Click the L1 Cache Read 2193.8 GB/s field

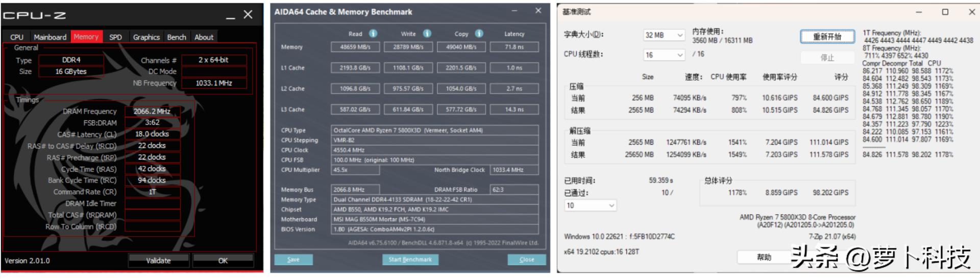pyautogui.click(x=355, y=68)
